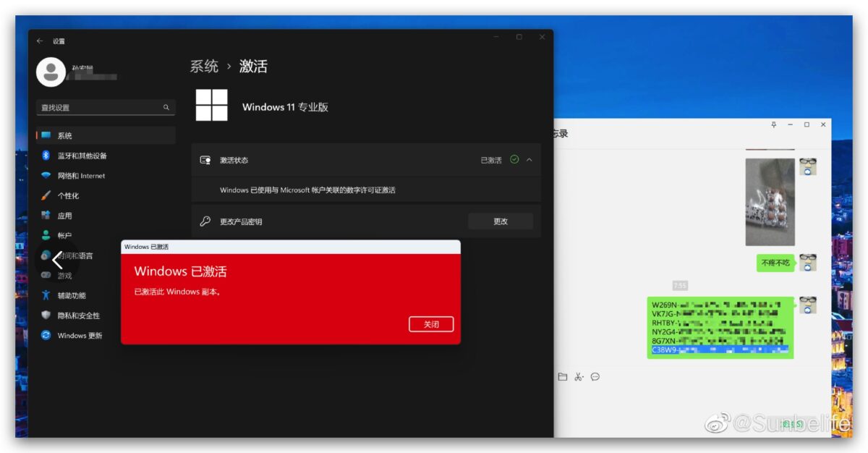Click the search magnifier icon in Settings
The height and width of the screenshot is (453, 868).
coord(166,107)
